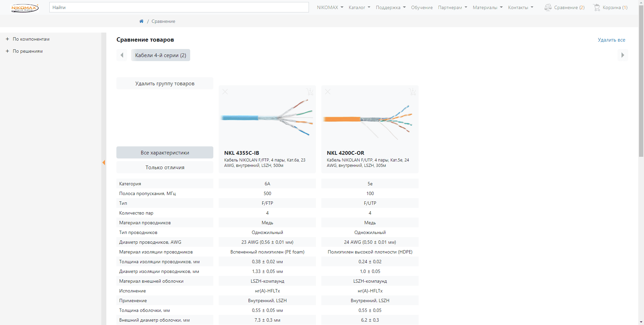Click Полиэтилен высокой плотности (HDPE) value

click(370, 252)
